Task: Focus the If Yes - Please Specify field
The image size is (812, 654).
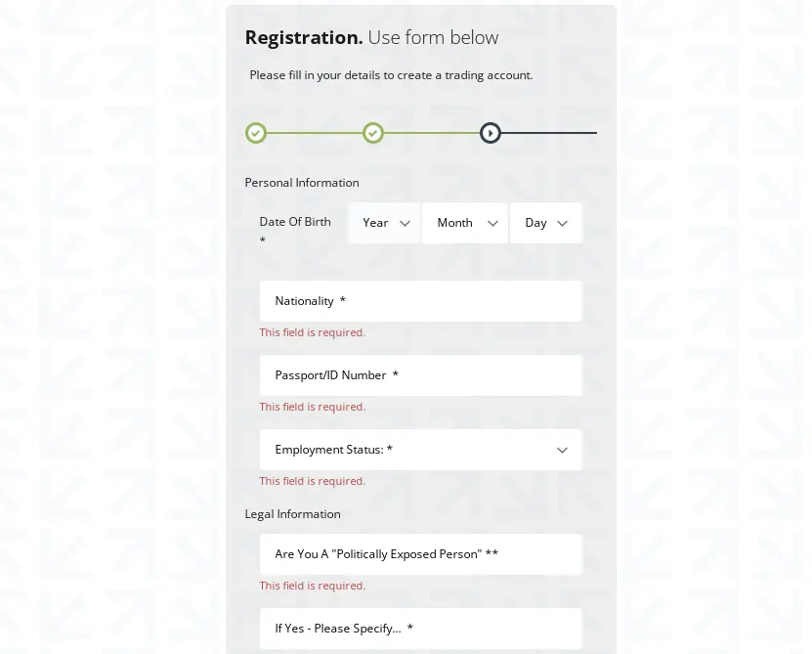Action: point(420,628)
